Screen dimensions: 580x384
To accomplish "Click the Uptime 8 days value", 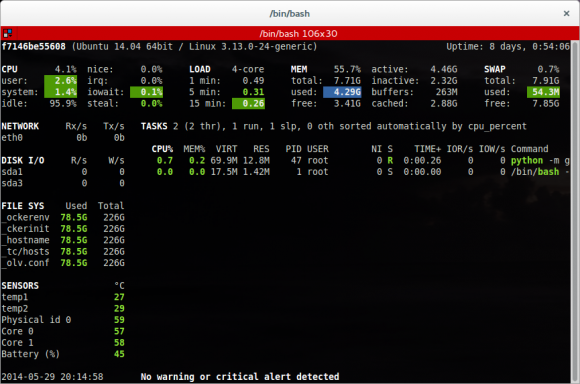I will click(x=508, y=47).
